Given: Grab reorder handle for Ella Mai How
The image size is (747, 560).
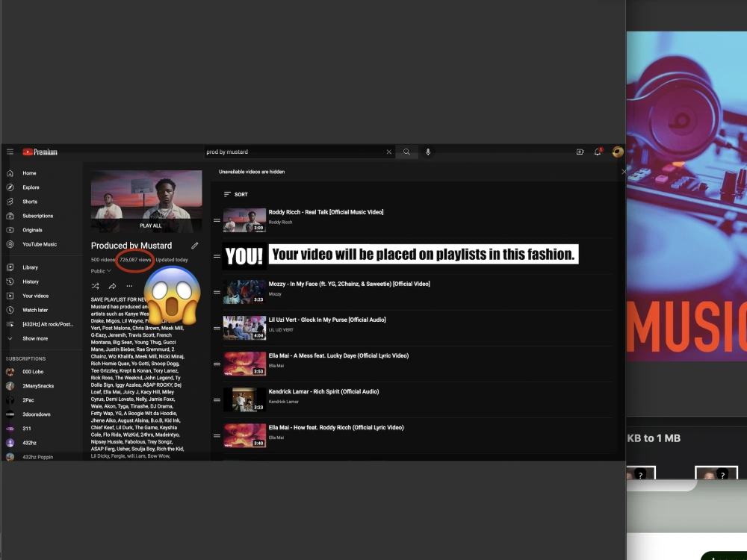Looking at the screenshot, I should [x=217, y=436].
